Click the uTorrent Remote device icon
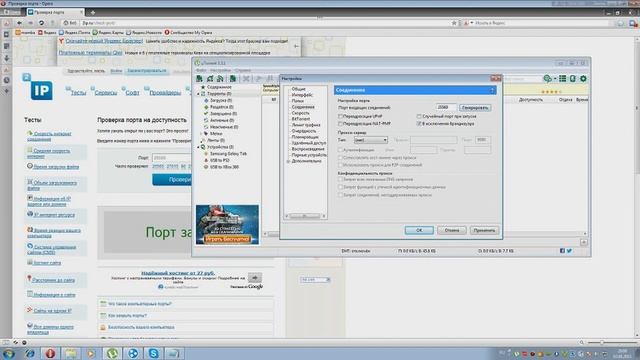The height and width of the screenshot is (360, 640). (x=573, y=78)
